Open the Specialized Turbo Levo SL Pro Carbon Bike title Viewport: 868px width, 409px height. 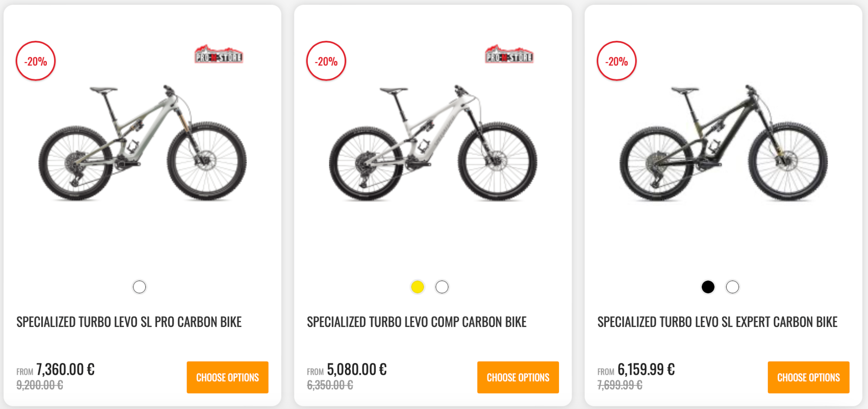tap(129, 322)
